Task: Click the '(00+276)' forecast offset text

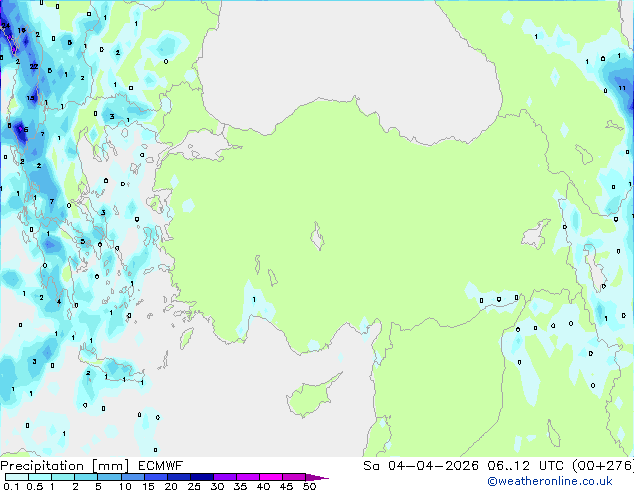Action: [602, 466]
